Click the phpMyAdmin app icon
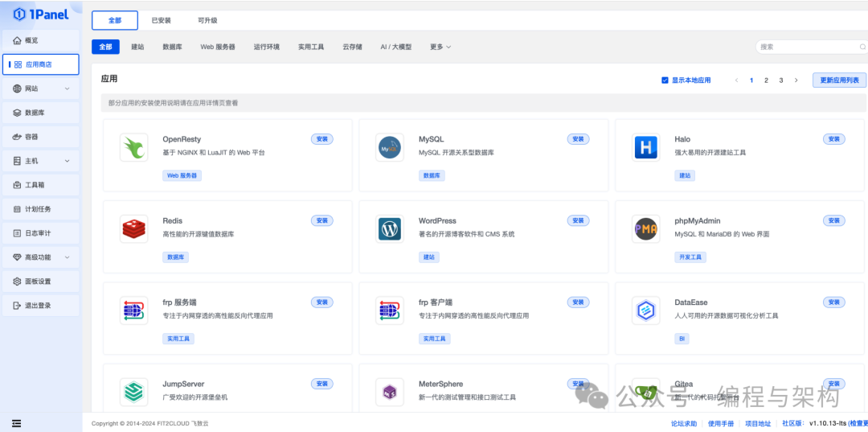Viewport: 868px width, 432px height. [x=646, y=229]
